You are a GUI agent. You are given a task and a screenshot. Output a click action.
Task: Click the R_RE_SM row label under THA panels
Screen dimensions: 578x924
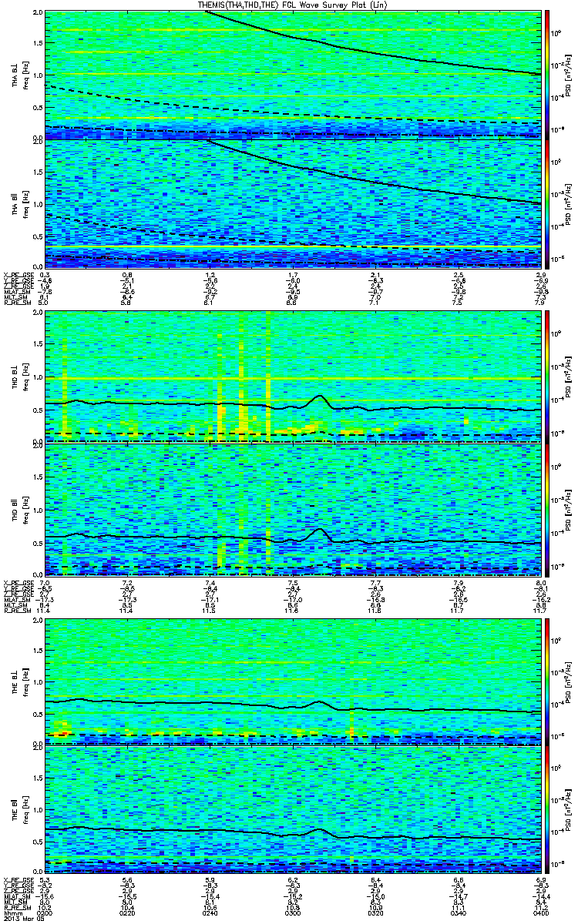click(x=17, y=303)
